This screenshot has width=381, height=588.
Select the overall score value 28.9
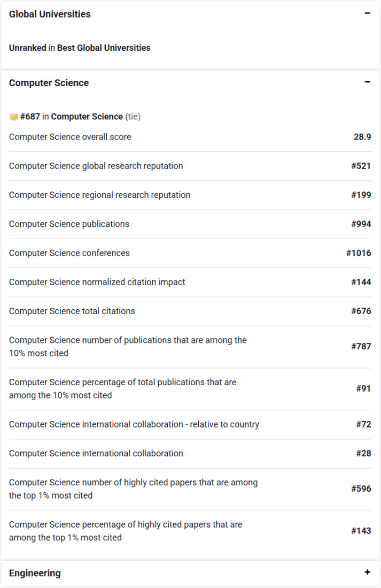(x=362, y=137)
